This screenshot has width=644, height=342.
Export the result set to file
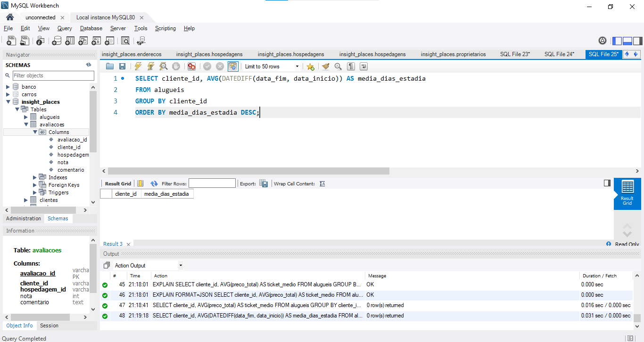tap(264, 184)
